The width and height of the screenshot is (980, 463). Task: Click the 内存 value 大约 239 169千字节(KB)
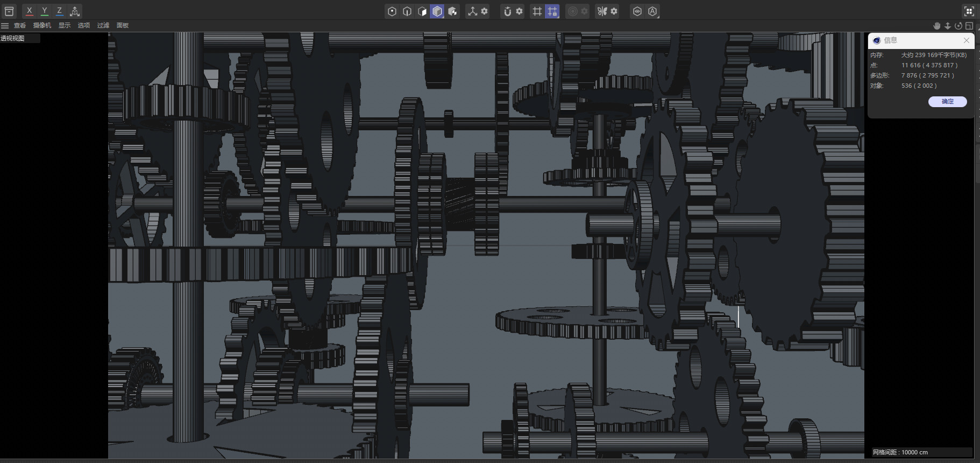tap(934, 55)
